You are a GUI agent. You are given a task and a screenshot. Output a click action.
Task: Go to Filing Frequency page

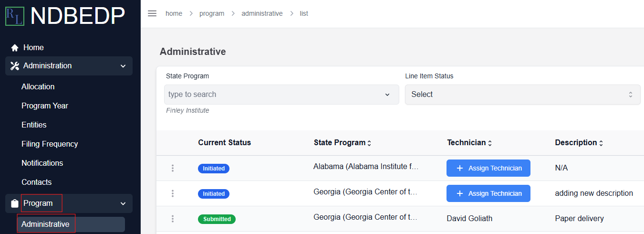[x=50, y=144]
